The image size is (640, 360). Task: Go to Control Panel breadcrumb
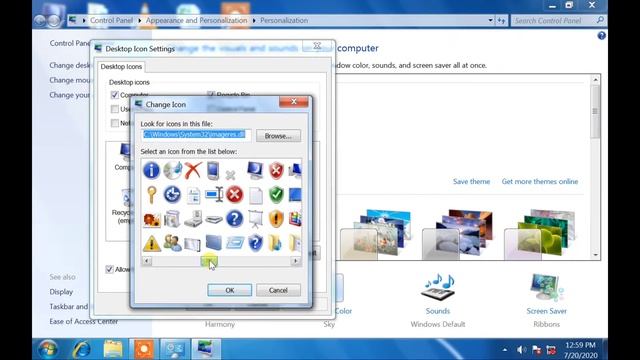[x=111, y=20]
